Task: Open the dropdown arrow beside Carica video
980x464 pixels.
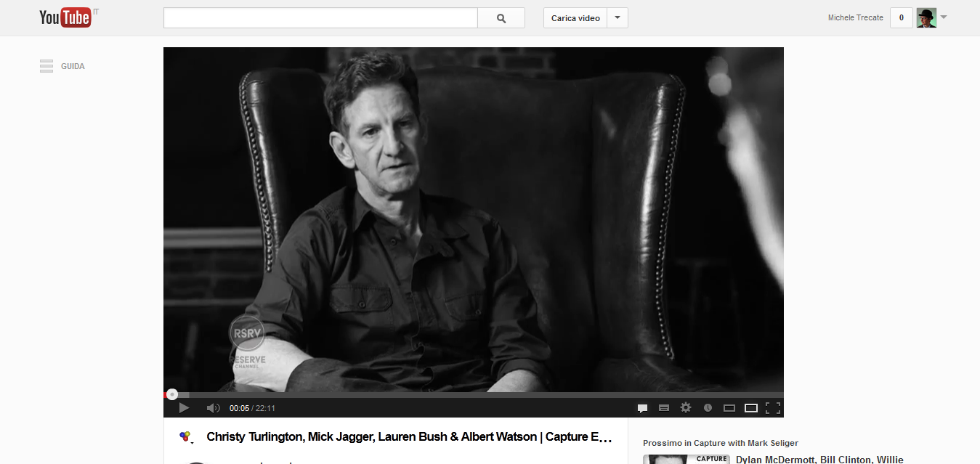Action: point(617,18)
